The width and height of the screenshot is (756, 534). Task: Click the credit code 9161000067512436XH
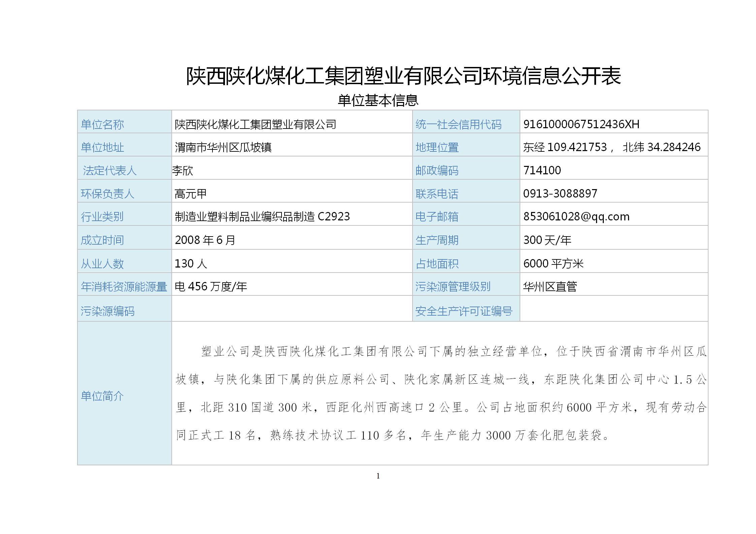(581, 124)
